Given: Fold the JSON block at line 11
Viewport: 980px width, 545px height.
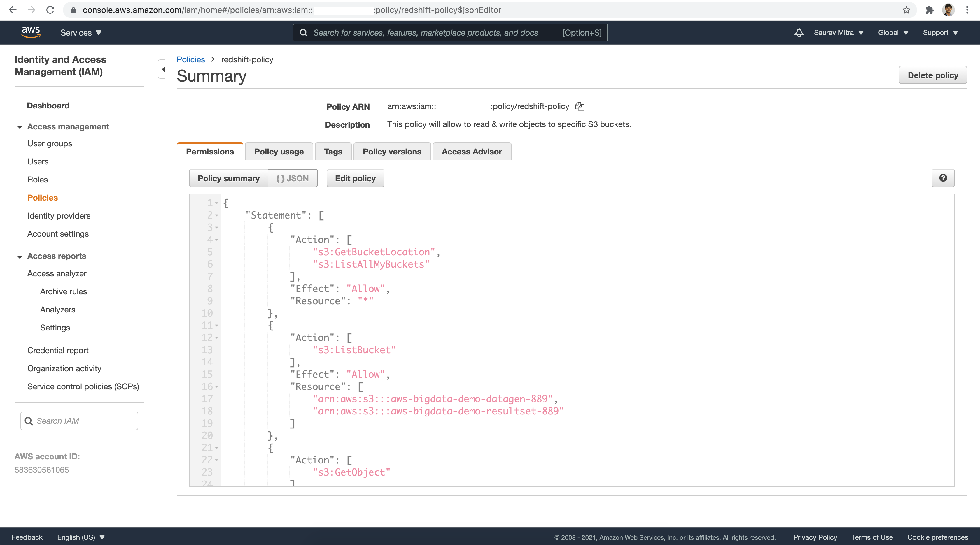Looking at the screenshot, I should click(x=216, y=325).
